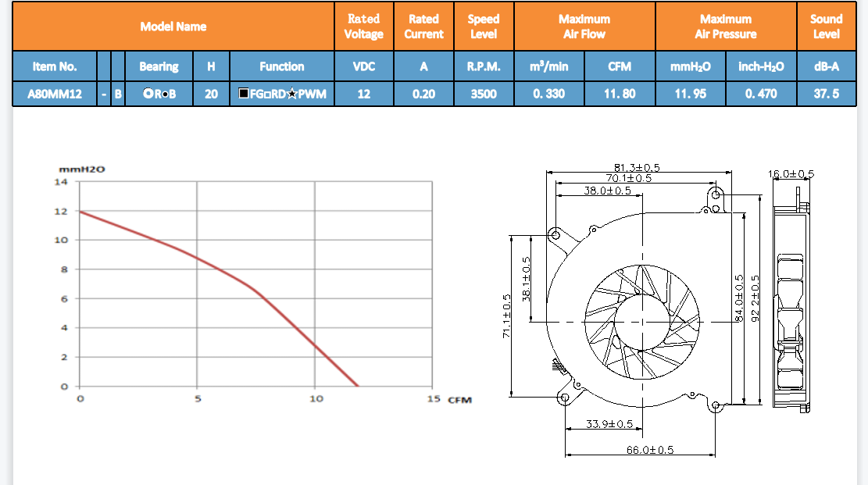Click the bottom-left mounting hole of fan
Screen dimensions: 868x485
click(565, 398)
